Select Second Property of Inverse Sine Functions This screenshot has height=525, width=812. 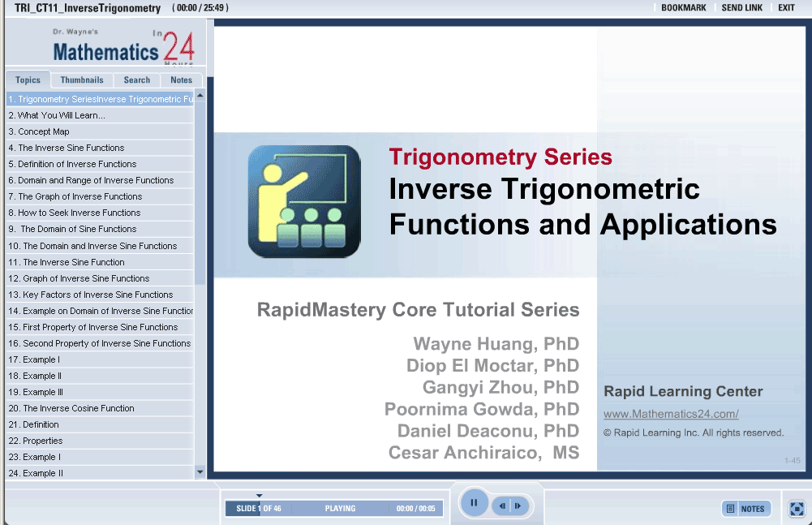[x=100, y=343]
